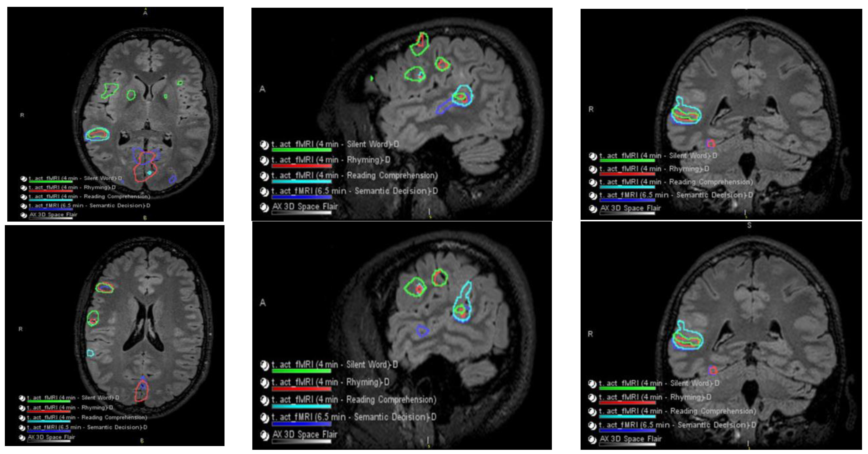This screenshot has height=454, width=868.
Task: Click AX 3D Space Flair icon, bottom-left axial panel
Action: click(x=22, y=438)
